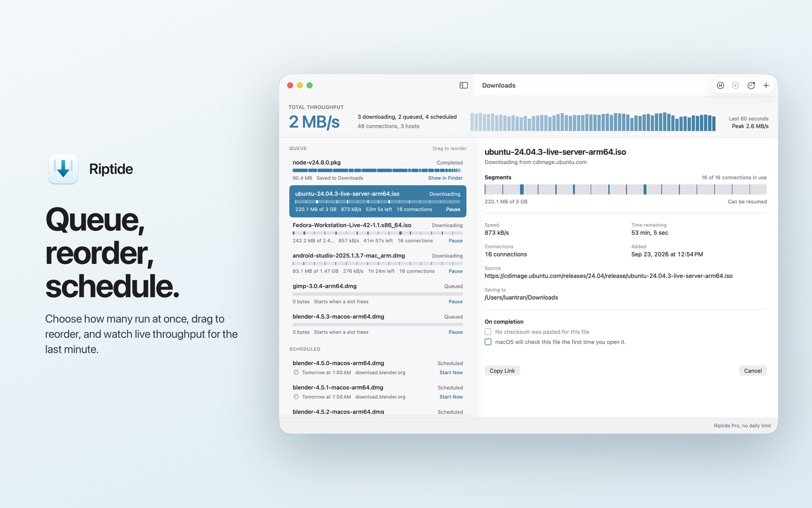Toggle the sidebar panel icon

(463, 85)
